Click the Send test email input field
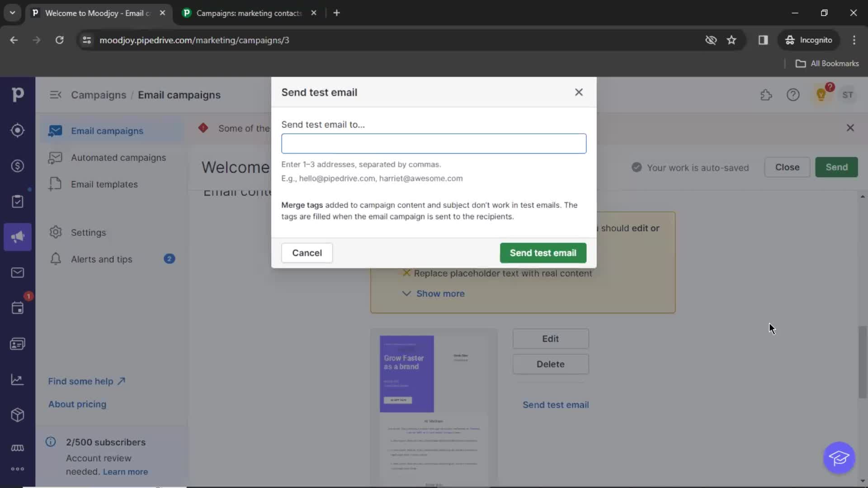This screenshot has height=488, width=868. click(x=434, y=143)
